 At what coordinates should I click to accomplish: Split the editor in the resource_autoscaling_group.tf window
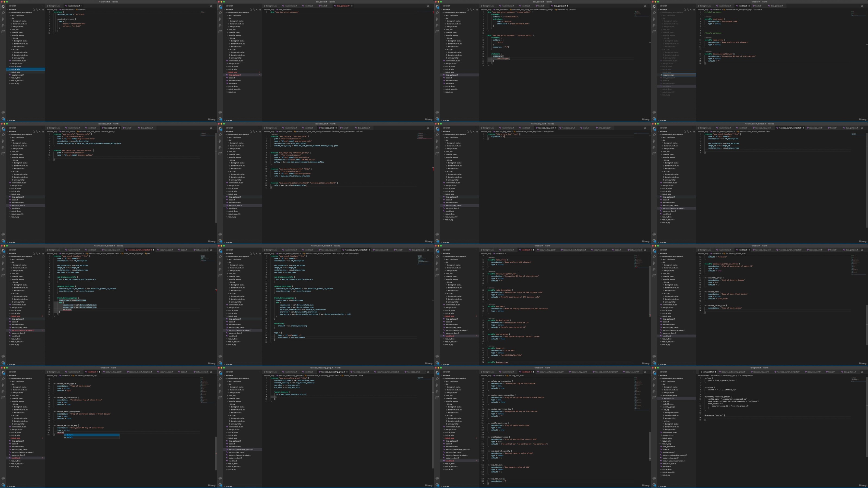click(x=427, y=372)
